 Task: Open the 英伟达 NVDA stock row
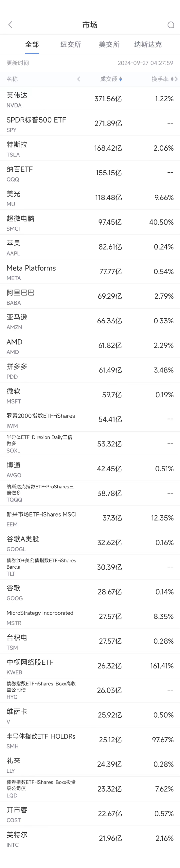[90, 99]
